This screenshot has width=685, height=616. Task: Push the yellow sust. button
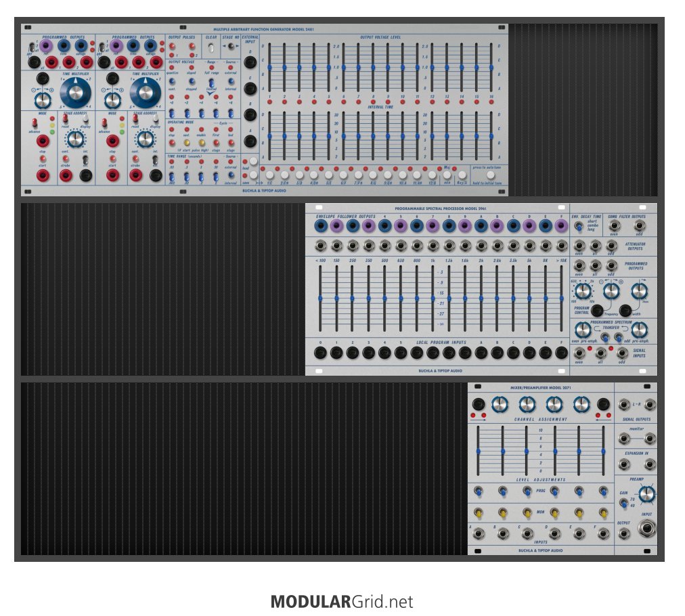coord(187,143)
